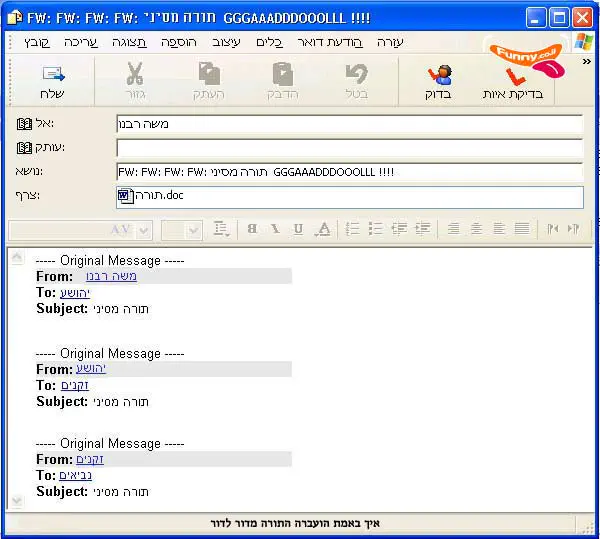
Task: Expand the toolbar overflow chevron
Action: 585,61
